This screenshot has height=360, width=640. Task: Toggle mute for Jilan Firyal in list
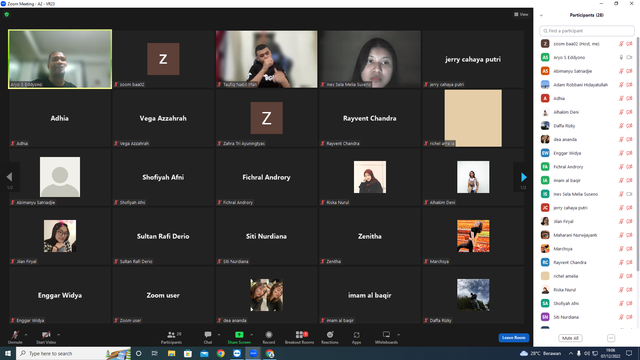click(x=621, y=222)
